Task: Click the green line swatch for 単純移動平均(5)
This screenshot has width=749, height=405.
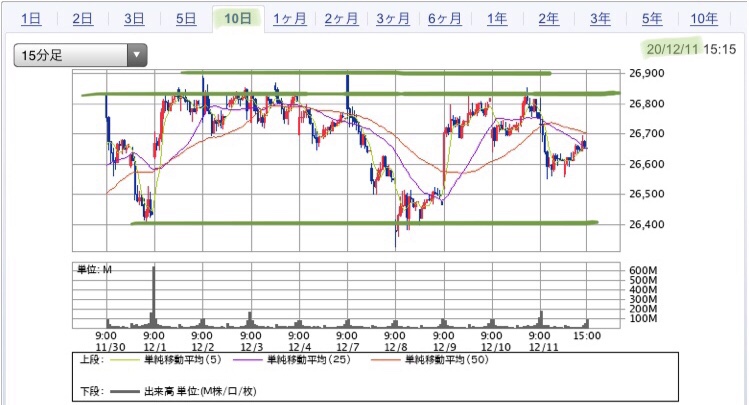Action: point(124,360)
